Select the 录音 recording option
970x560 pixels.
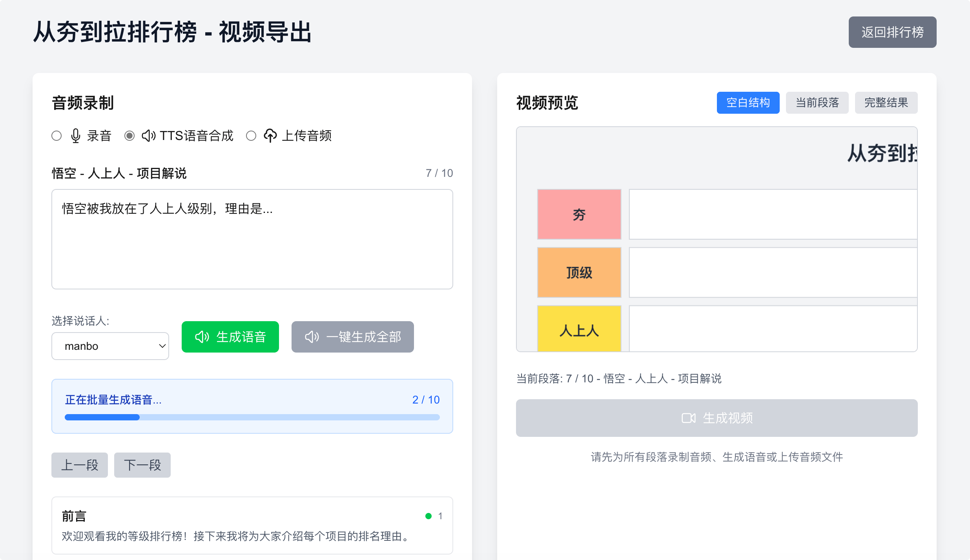point(57,136)
